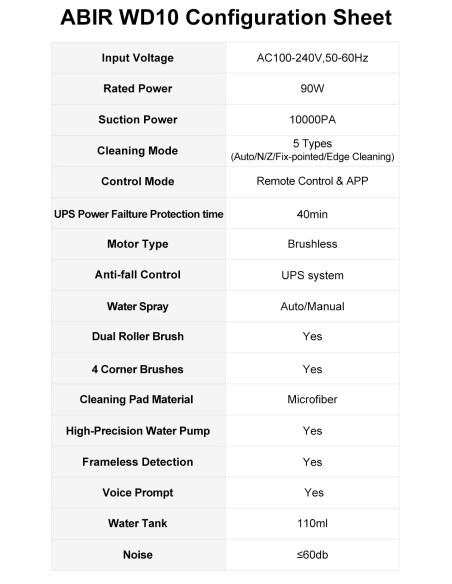This screenshot has height=584, width=452.
Task: Click the ≤60db noise value
Action: pyautogui.click(x=312, y=555)
